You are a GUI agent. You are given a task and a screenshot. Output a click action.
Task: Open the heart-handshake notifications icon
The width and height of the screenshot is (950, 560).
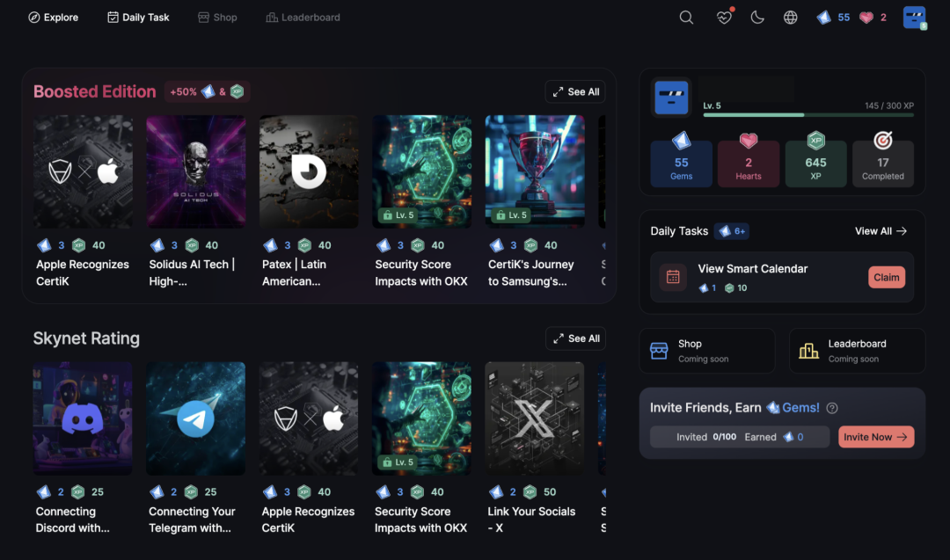coord(724,17)
